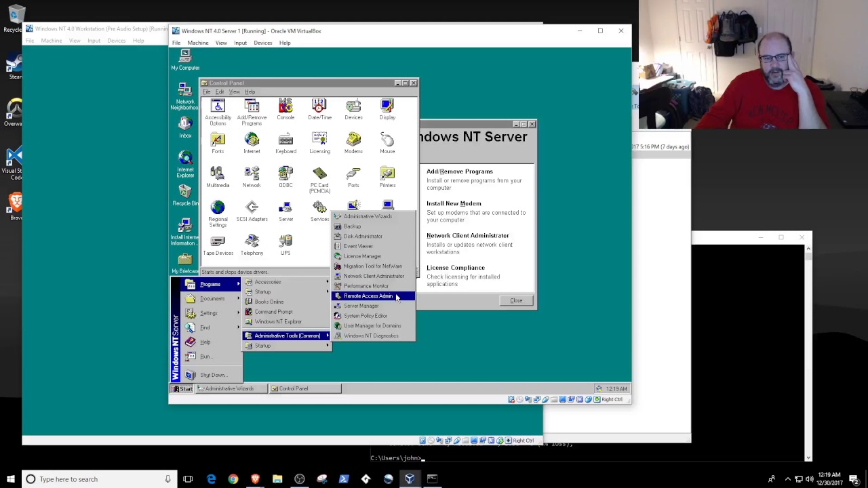Switch to Administrative Wizards taskbar button
This screenshot has width=868, height=488.
[231, 389]
